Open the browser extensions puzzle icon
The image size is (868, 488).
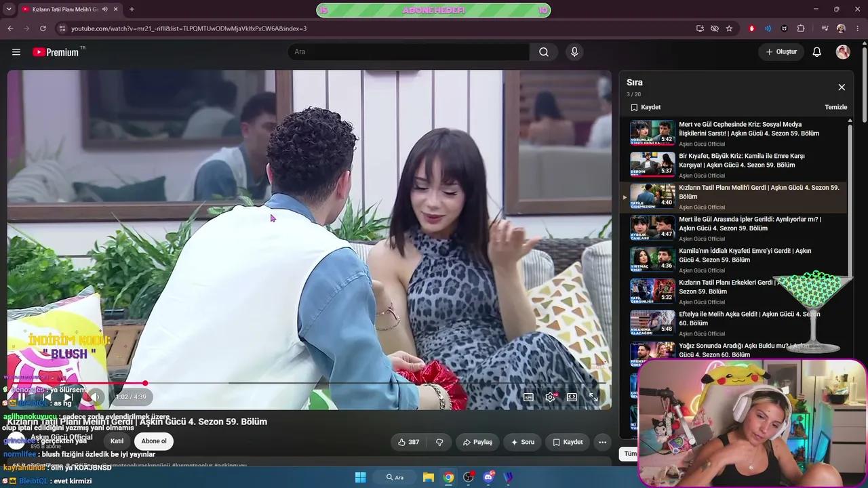pos(801,28)
